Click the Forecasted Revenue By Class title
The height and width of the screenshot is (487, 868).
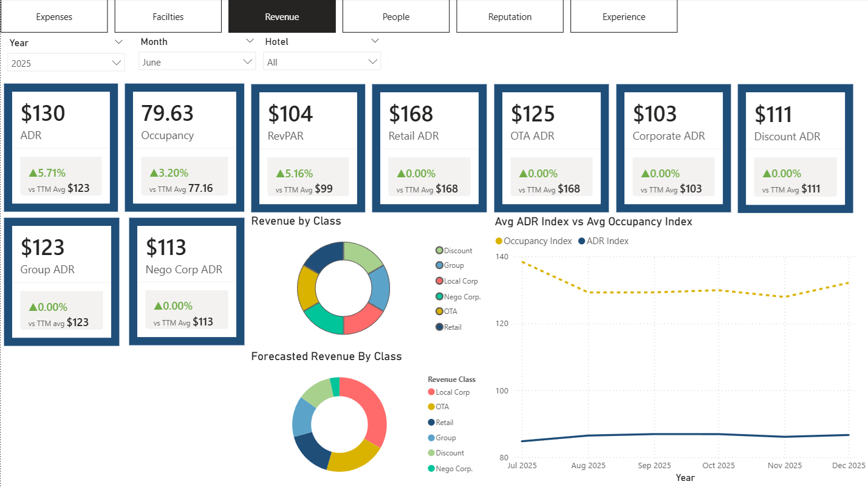tap(326, 356)
